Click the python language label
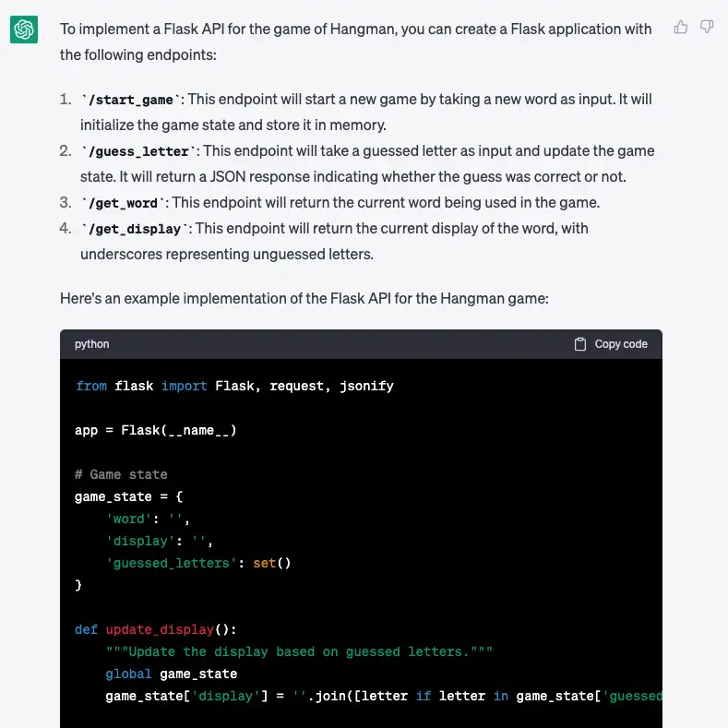This screenshot has height=728, width=728. point(92,344)
